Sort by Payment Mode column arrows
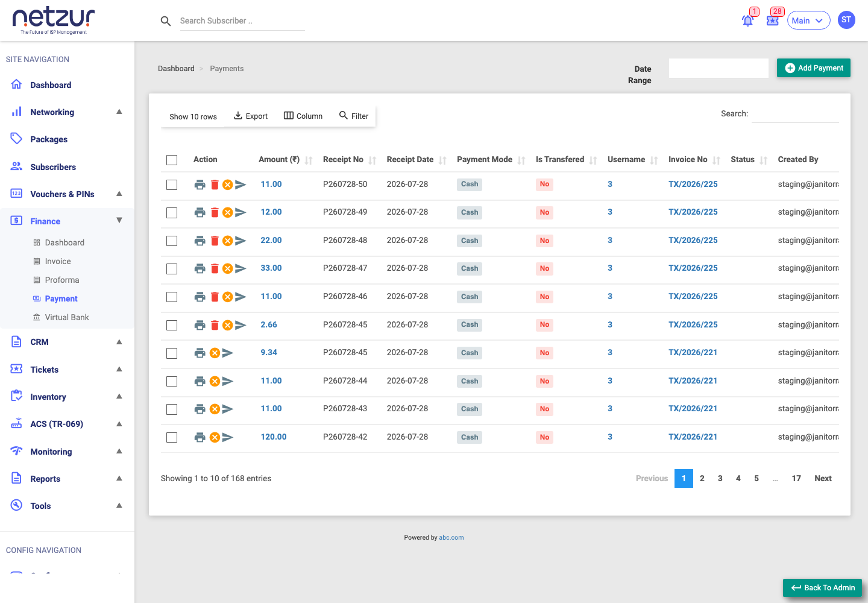The width and height of the screenshot is (868, 603). tap(521, 160)
